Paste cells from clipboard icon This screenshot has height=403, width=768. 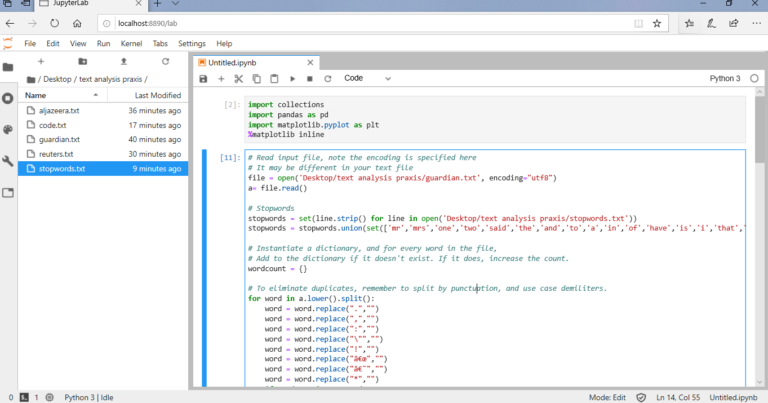coord(274,79)
